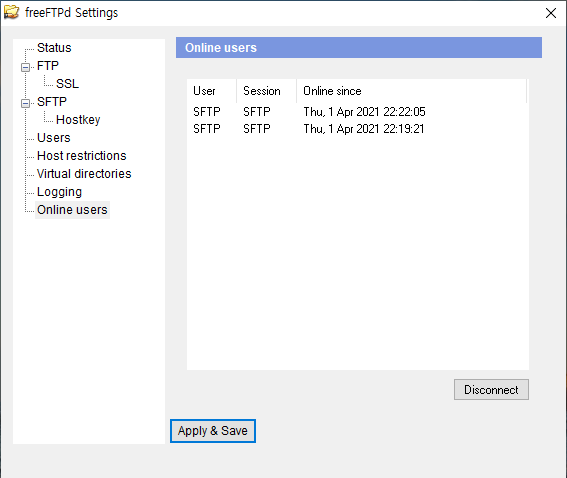Screen dimensions: 567x478
Task: Sort list by the User column header
Action: [x=212, y=91]
